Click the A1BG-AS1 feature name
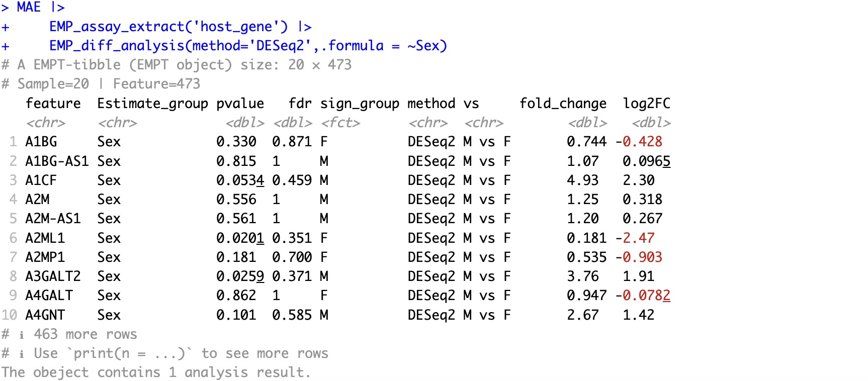This screenshot has height=381, width=868. (x=57, y=161)
